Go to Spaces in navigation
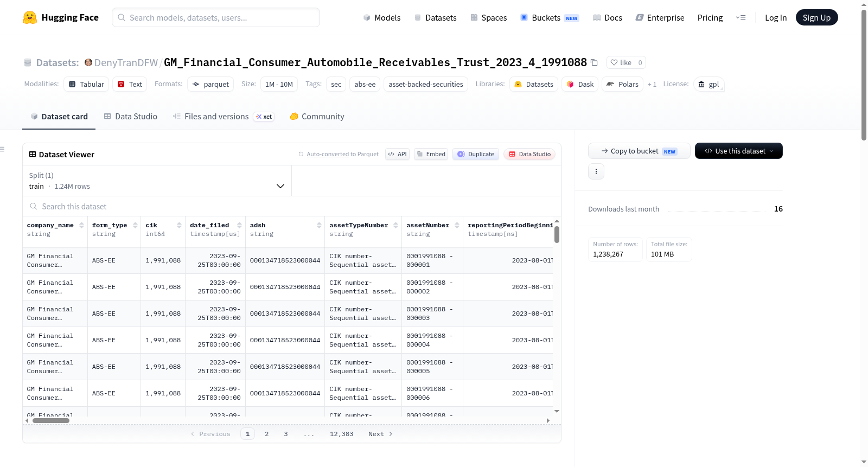The image size is (868, 467). click(488, 17)
